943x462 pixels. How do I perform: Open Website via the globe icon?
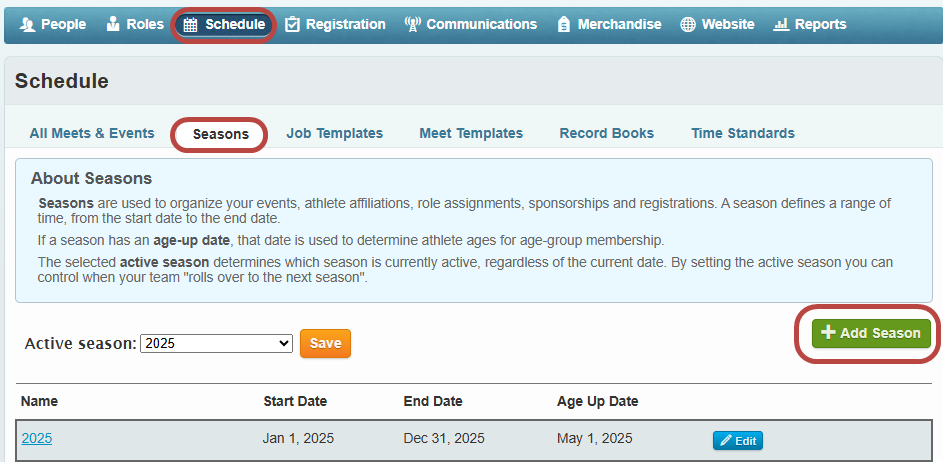click(x=688, y=24)
